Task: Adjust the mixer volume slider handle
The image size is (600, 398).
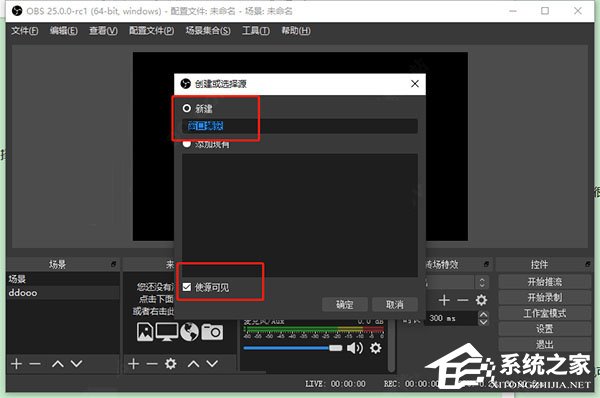Action: [336, 348]
